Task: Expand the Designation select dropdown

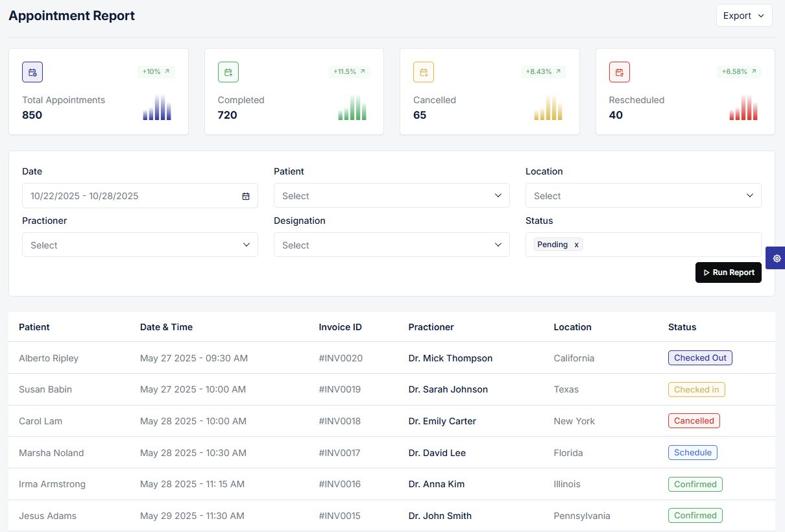Action: click(392, 245)
